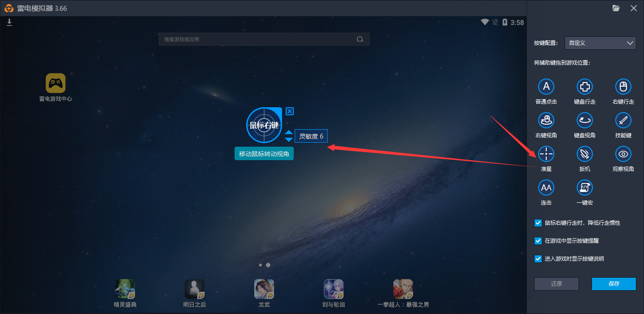The width and height of the screenshot is (644, 314).
Task: Select the 一键宏 macro icon
Action: 585,188
